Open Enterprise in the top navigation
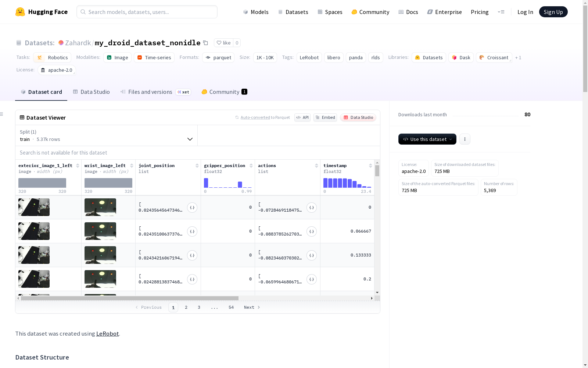Screen dimensions: 588x368 tap(444, 12)
